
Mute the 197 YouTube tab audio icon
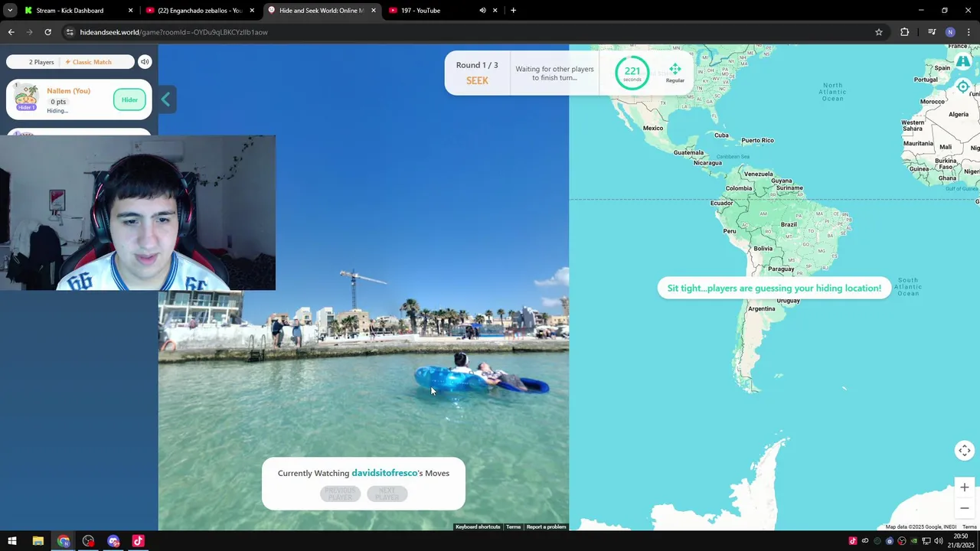482,11
